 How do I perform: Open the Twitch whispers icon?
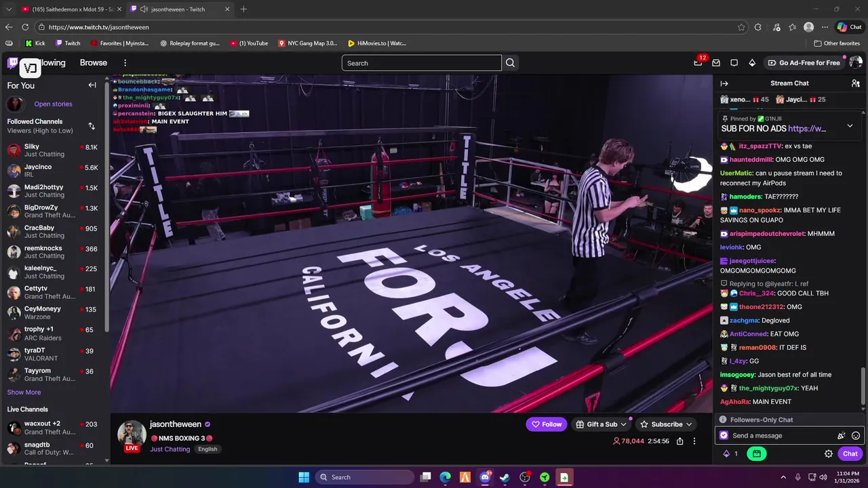(x=734, y=62)
